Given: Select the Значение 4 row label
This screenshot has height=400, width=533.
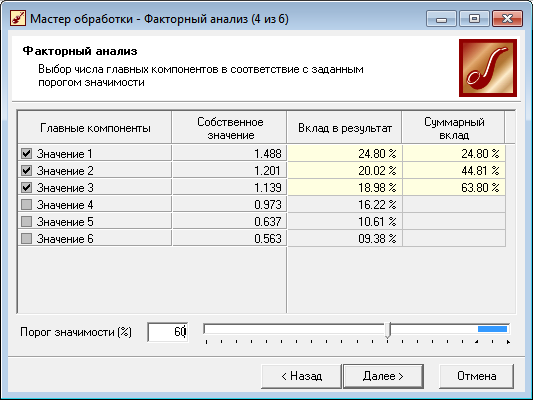Looking at the screenshot, I should pos(65,205).
